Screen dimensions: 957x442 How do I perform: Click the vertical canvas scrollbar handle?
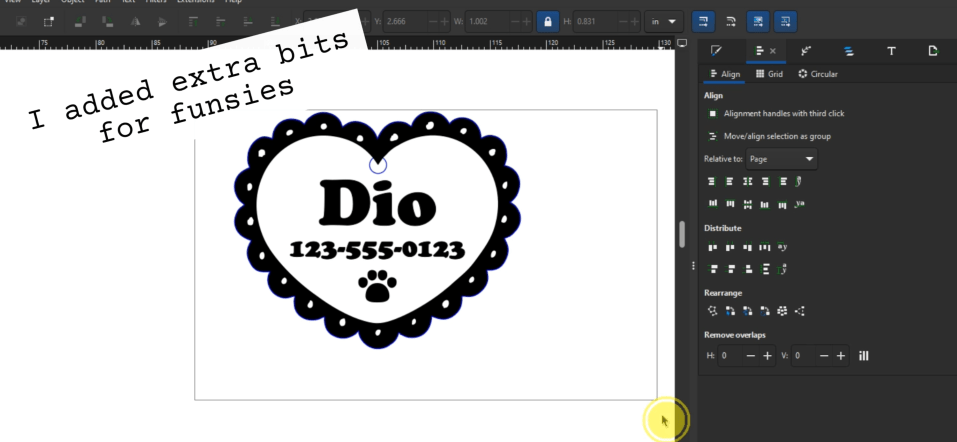point(683,235)
